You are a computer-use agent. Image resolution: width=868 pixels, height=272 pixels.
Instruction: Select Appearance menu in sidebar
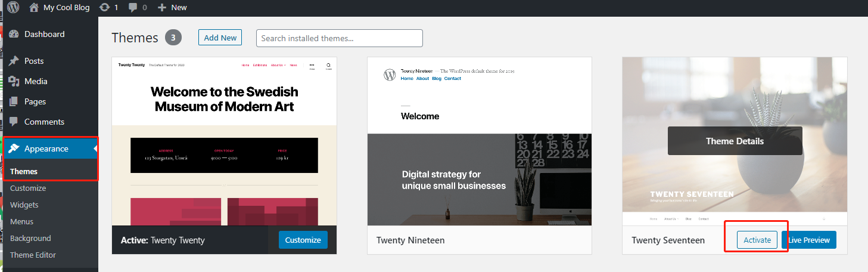click(x=46, y=149)
